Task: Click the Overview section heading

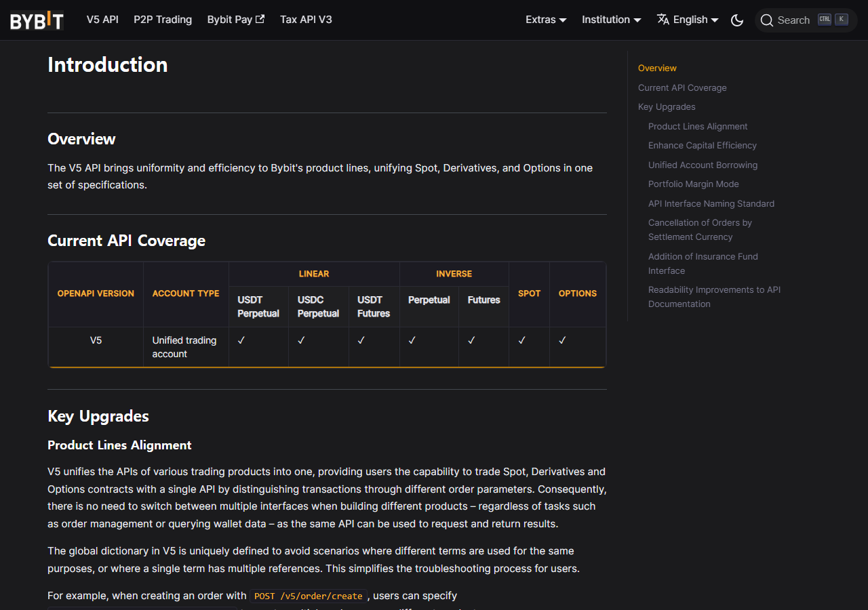Action: (81, 139)
